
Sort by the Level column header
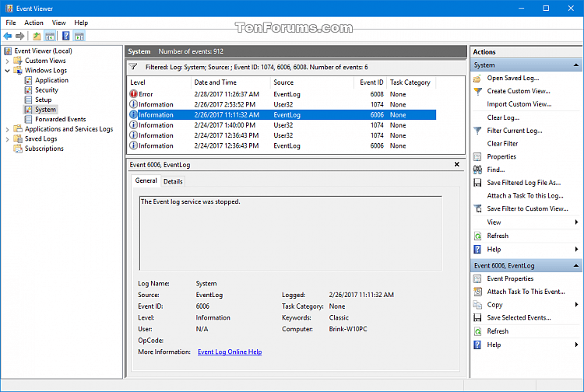[x=160, y=82]
